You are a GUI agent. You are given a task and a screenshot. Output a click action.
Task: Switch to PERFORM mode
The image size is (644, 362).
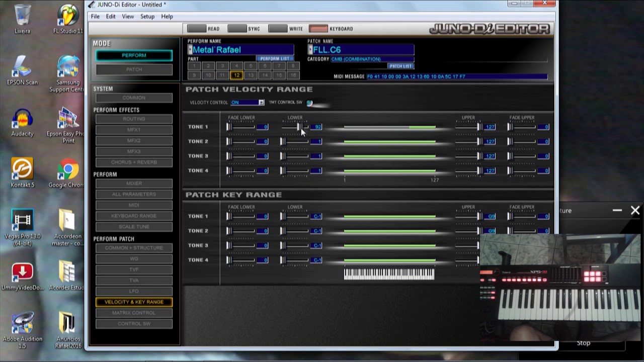(134, 55)
